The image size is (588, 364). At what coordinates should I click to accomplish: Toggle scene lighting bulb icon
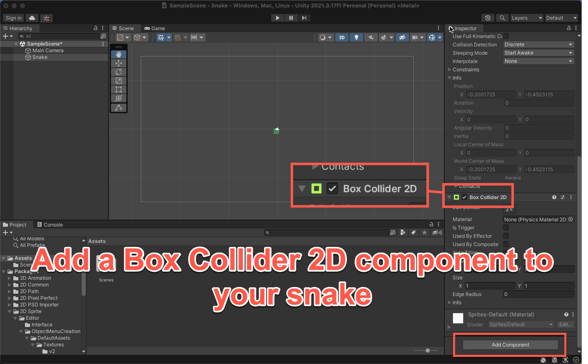pyautogui.click(x=356, y=37)
